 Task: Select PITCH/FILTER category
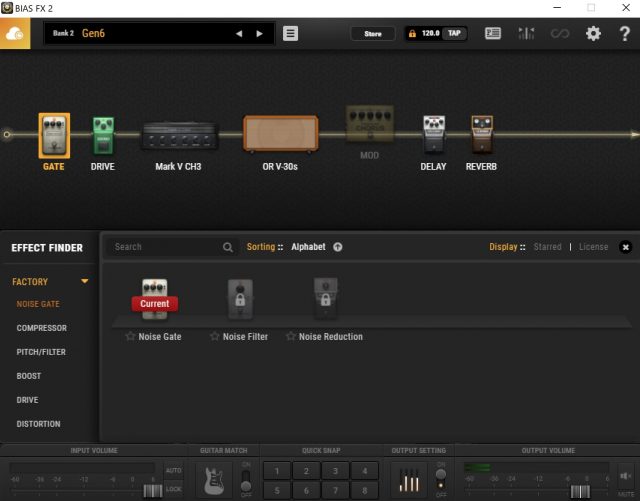(41, 352)
